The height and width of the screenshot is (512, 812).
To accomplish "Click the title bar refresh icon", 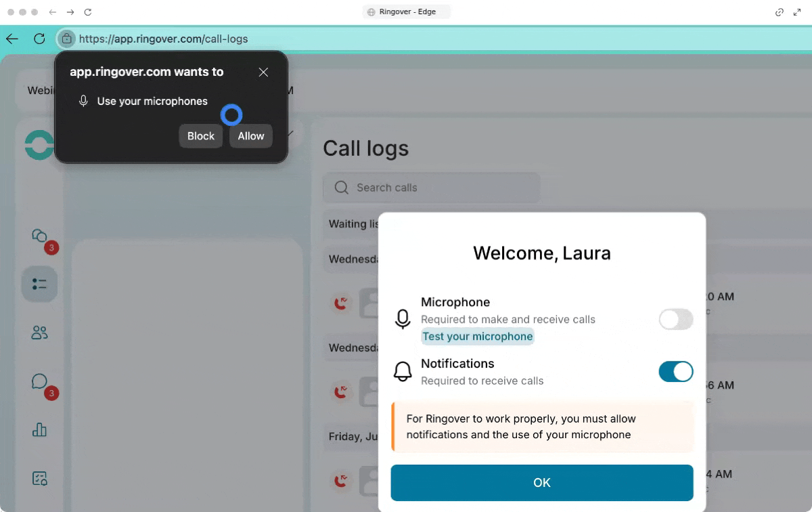I will (x=88, y=12).
